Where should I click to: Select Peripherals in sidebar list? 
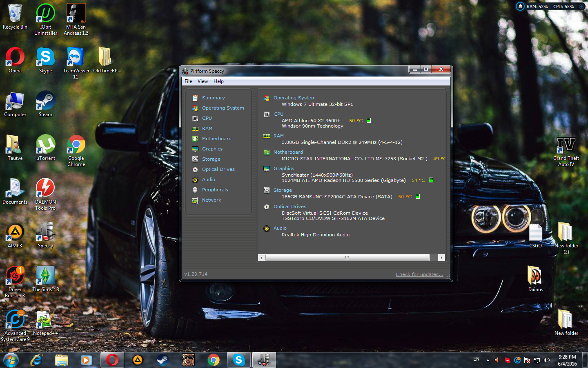click(215, 190)
